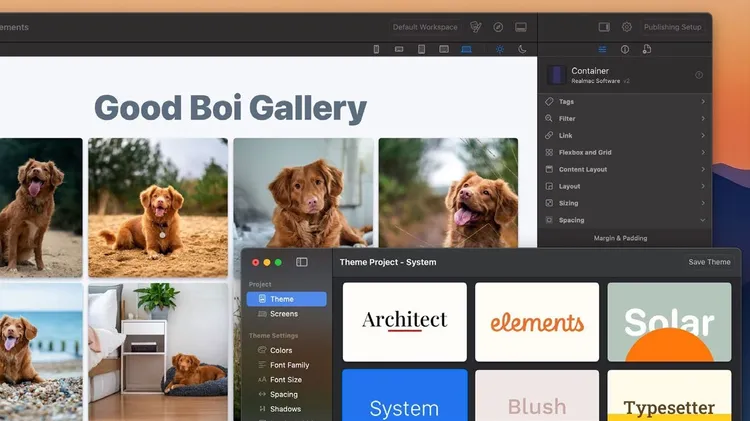Image resolution: width=750 pixels, height=421 pixels.
Task: Expand the Tags section chevron
Action: click(703, 101)
